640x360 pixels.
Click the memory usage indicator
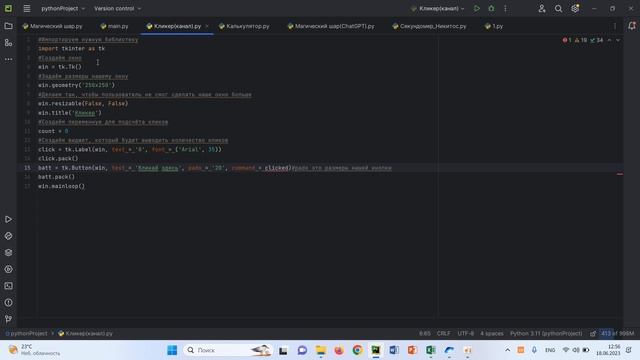[x=618, y=333]
